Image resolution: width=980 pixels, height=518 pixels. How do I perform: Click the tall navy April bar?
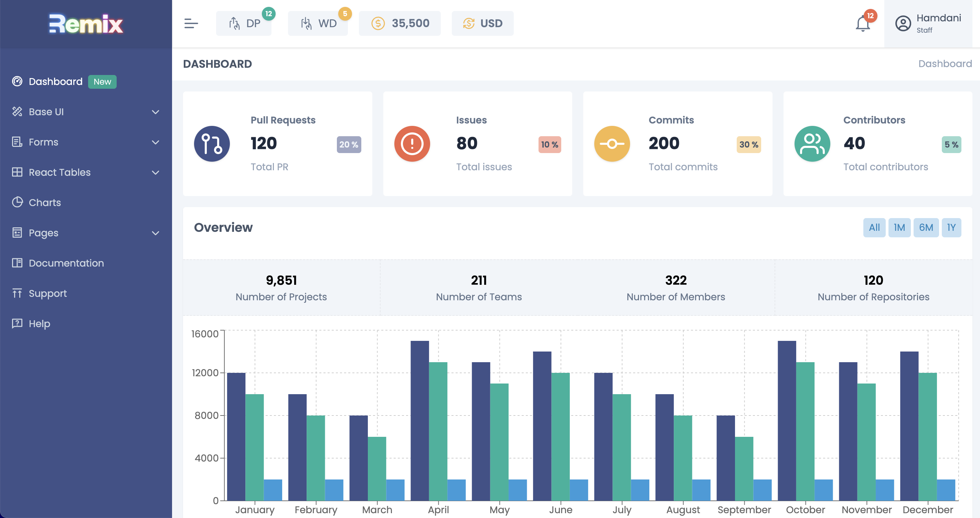419,421
